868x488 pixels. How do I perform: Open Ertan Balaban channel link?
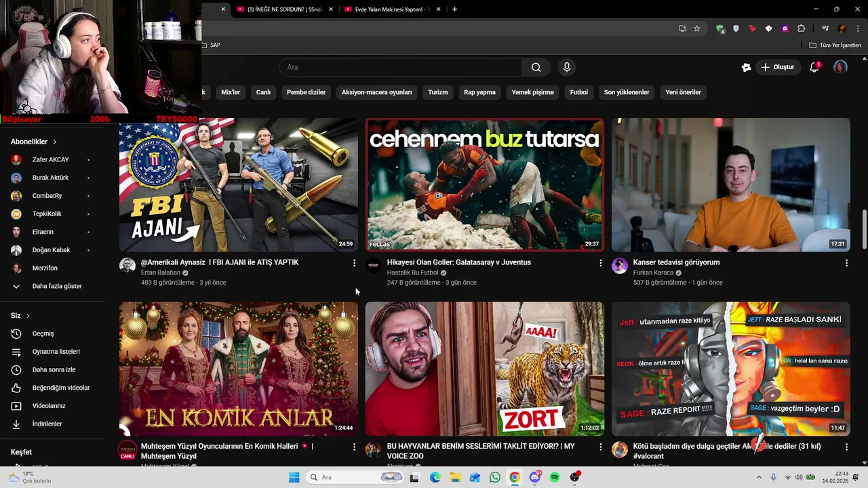coord(161,272)
